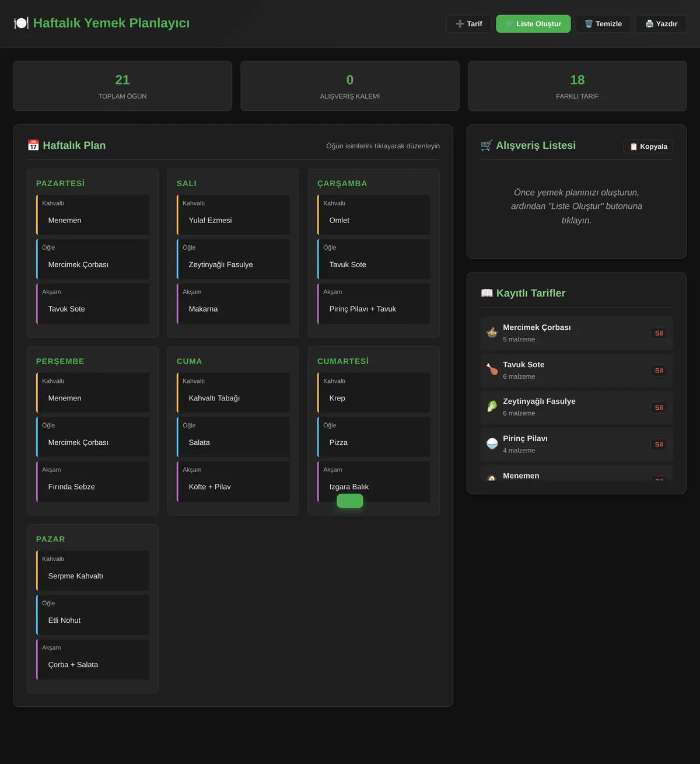Delete the Tavuk Sote saved recipe
This screenshot has width=700, height=764.
(x=659, y=371)
